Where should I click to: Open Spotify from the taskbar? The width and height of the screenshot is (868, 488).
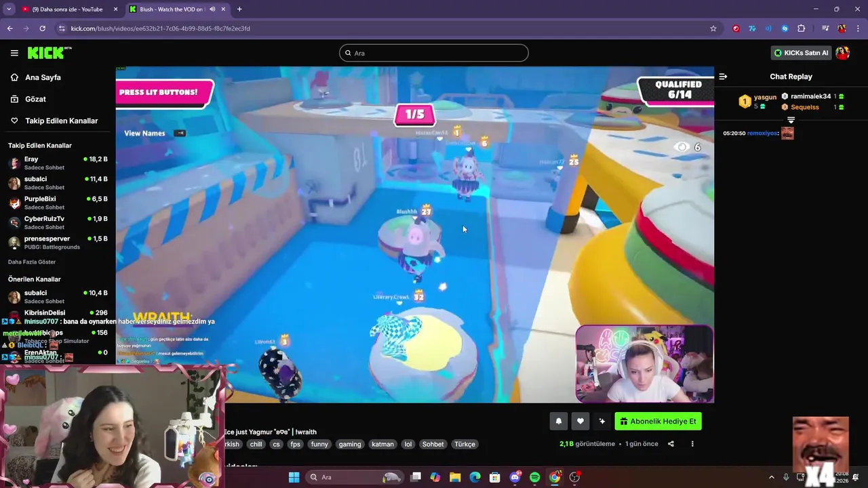coord(534,477)
